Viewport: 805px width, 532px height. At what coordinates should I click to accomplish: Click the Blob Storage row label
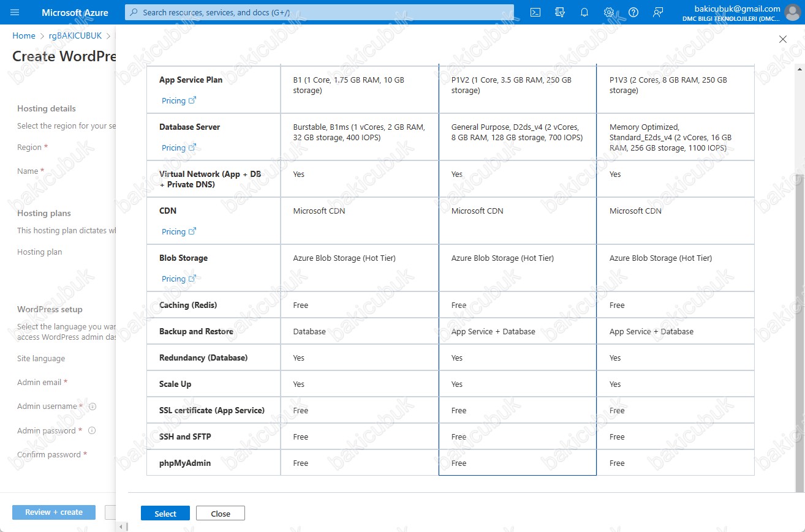click(183, 258)
